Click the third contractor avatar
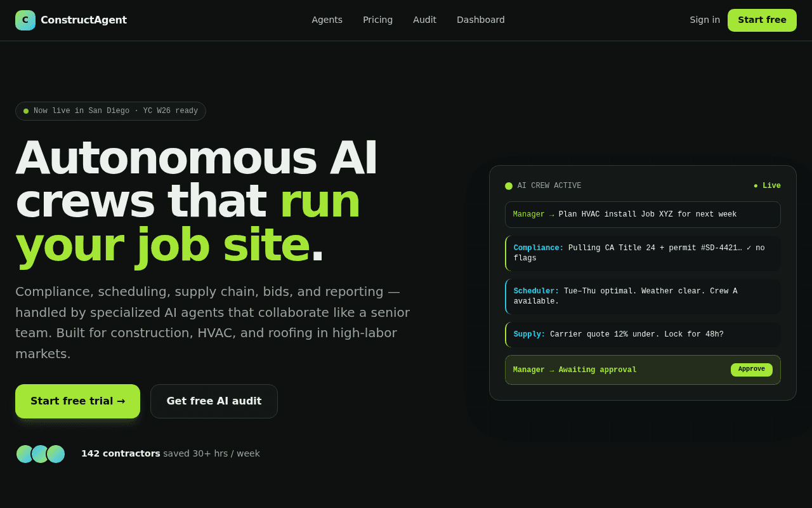This screenshot has width=812, height=508. click(56, 454)
